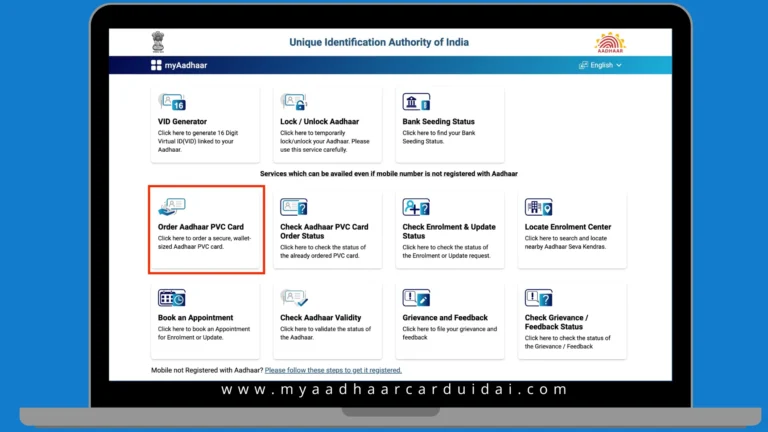Click the Aadhaar sun logo
Image resolution: width=768 pixels, height=432 pixels.
pos(610,43)
